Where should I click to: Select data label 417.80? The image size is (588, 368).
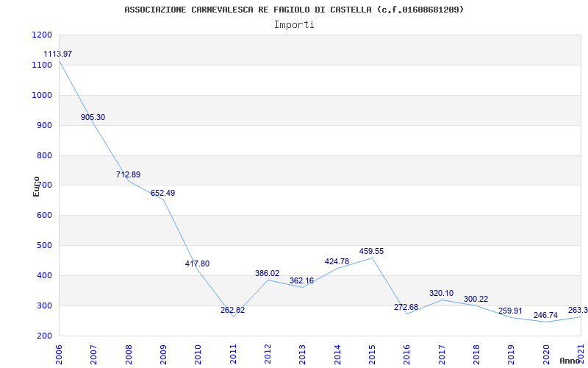click(x=197, y=263)
